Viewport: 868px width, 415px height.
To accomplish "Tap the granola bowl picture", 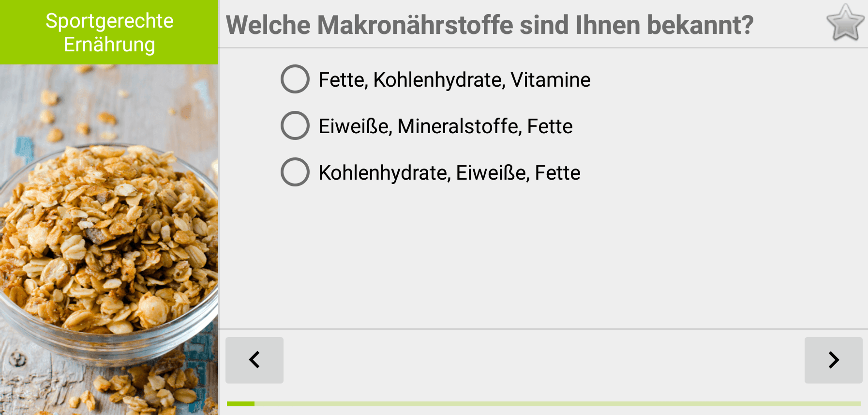I will pos(109,240).
